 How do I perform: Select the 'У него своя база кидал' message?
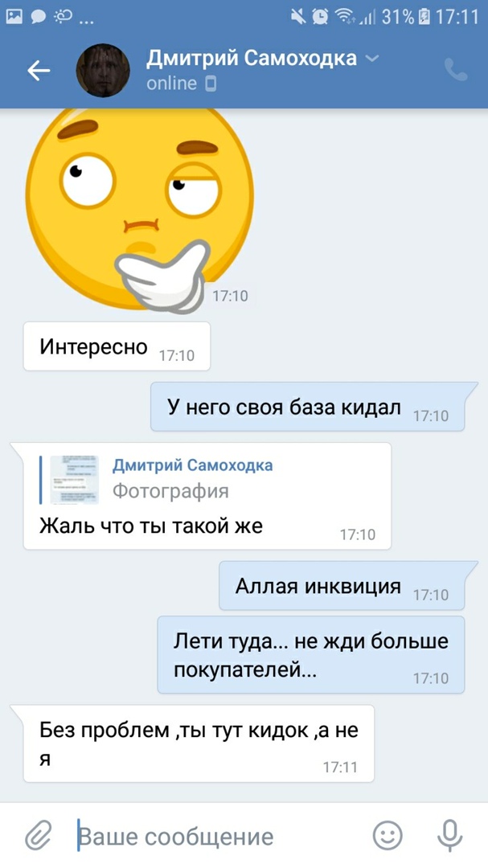[x=308, y=407]
